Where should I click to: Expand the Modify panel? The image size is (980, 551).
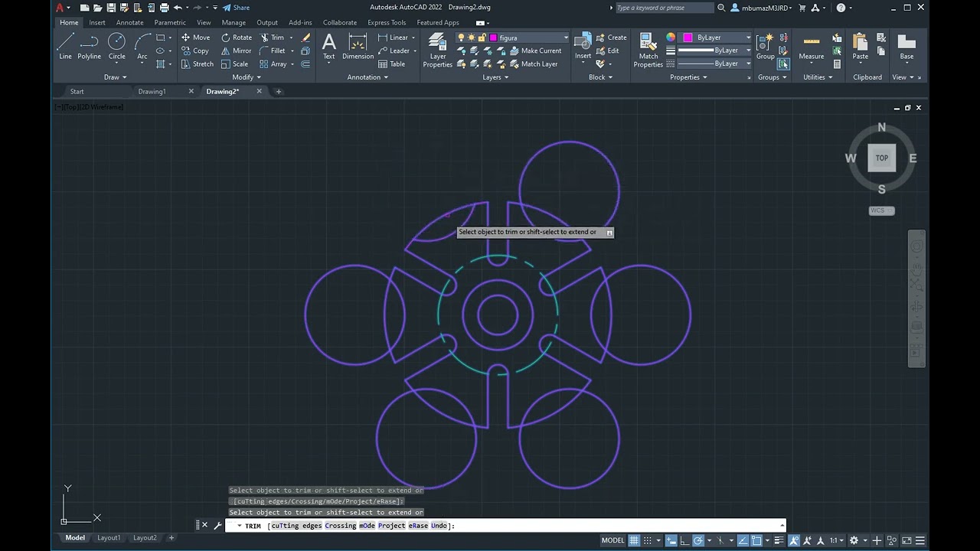[x=247, y=77]
